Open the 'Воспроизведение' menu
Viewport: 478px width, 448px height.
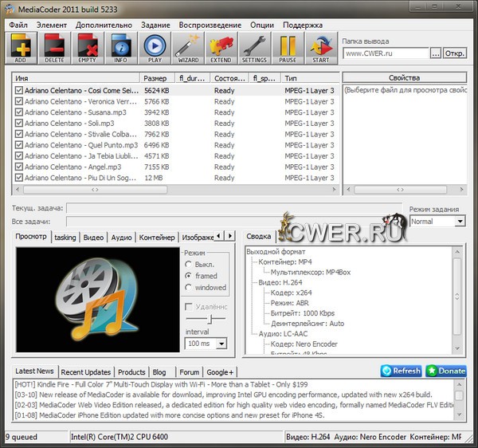[x=210, y=25]
